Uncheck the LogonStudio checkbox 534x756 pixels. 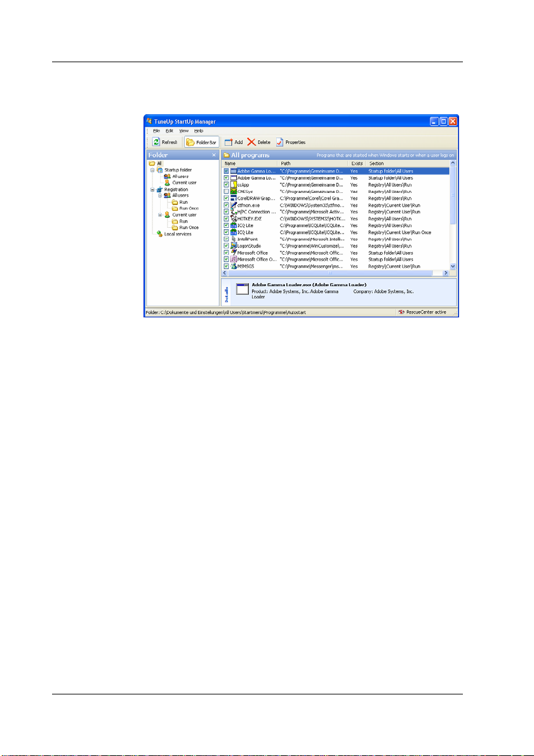[226, 246]
